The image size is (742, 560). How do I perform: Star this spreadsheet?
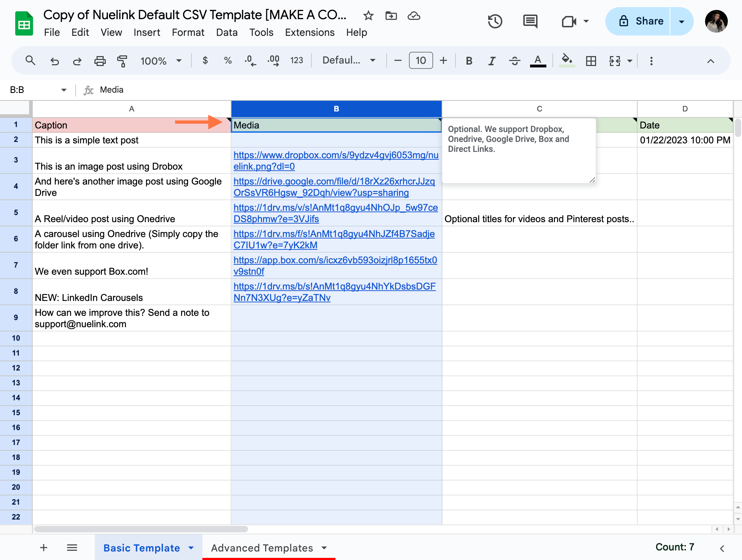[x=368, y=16]
